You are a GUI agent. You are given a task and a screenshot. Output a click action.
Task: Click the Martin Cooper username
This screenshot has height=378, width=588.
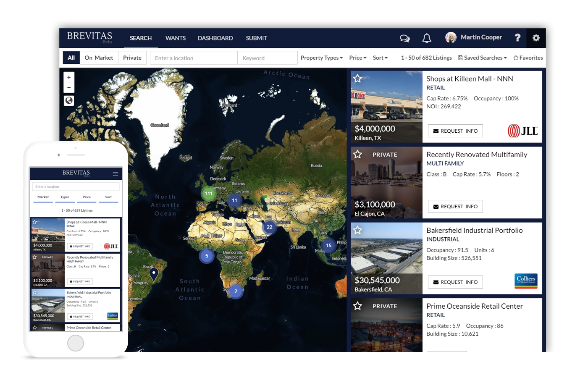[481, 37]
